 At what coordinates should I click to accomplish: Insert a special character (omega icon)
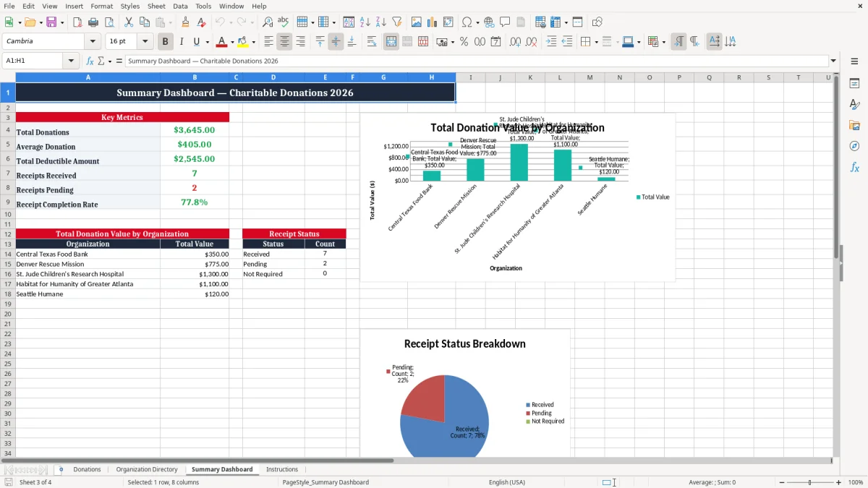[x=467, y=22]
